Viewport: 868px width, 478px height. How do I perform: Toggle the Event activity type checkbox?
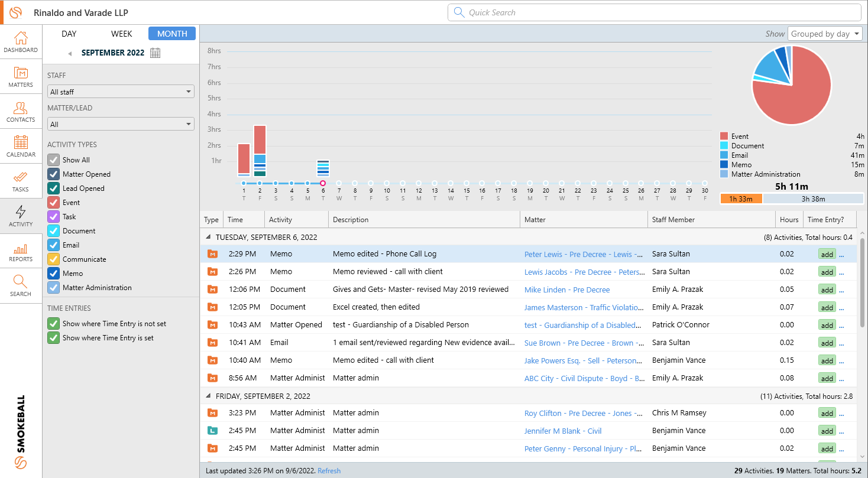pyautogui.click(x=53, y=203)
